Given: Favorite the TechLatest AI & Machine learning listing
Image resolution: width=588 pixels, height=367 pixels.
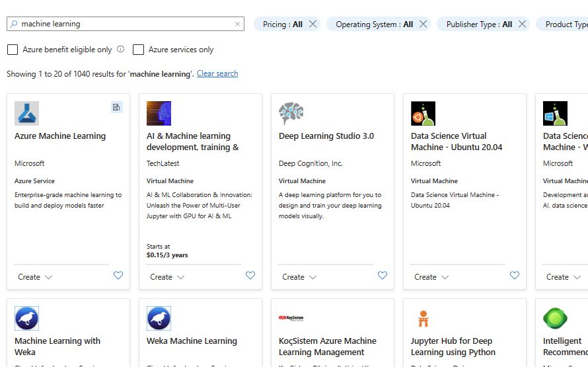Looking at the screenshot, I should click(x=250, y=276).
